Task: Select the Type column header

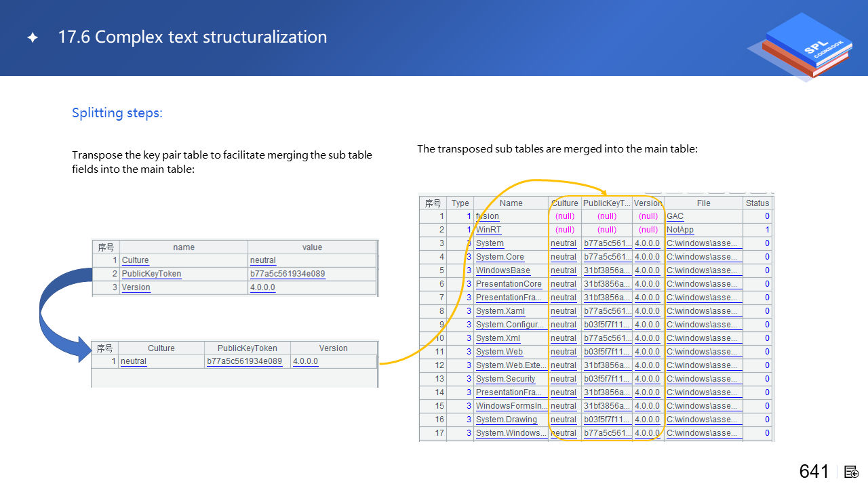Action: click(x=460, y=203)
